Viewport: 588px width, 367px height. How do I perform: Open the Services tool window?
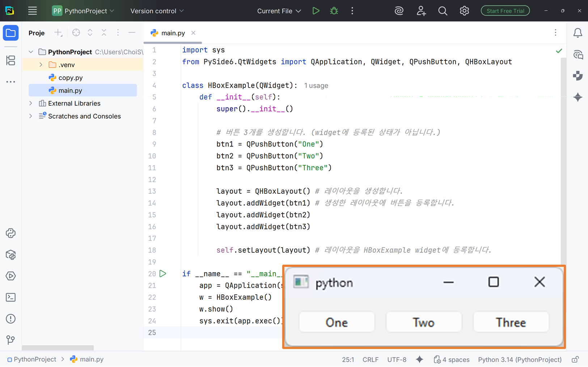pyautogui.click(x=11, y=276)
